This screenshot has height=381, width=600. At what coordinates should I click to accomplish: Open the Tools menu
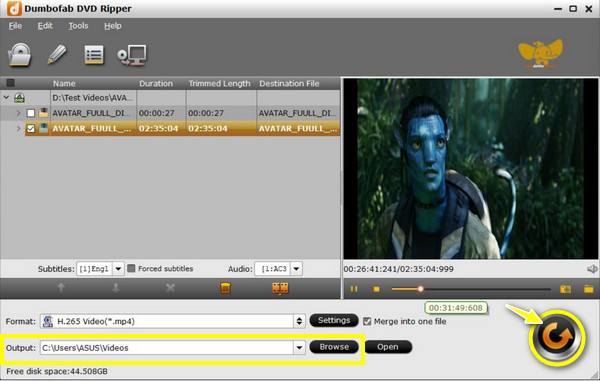(x=78, y=26)
